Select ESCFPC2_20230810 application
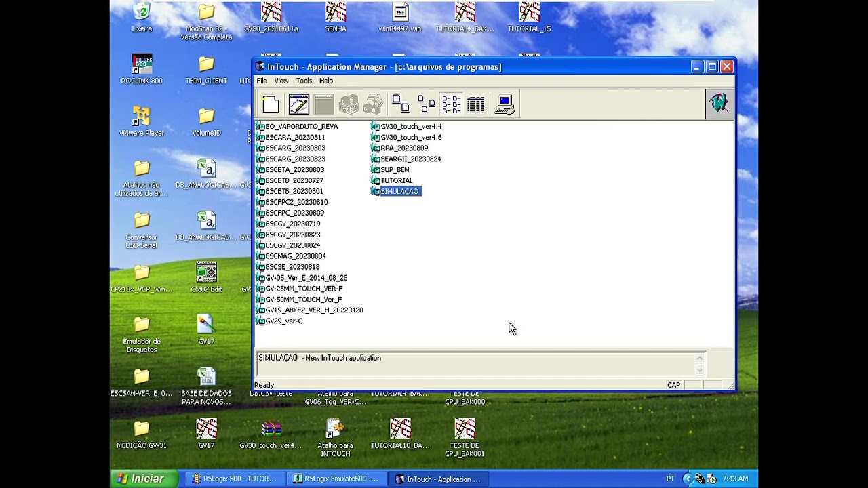868x488 pixels. 292,202
